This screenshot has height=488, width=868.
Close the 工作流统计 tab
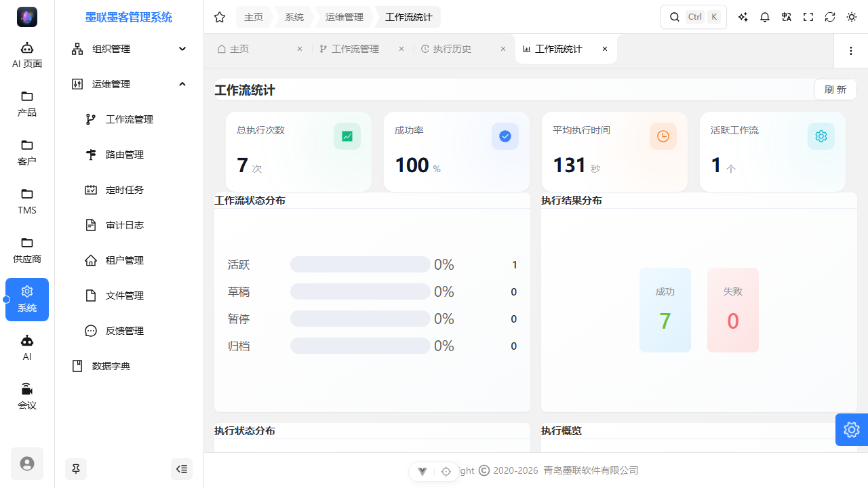tap(605, 49)
